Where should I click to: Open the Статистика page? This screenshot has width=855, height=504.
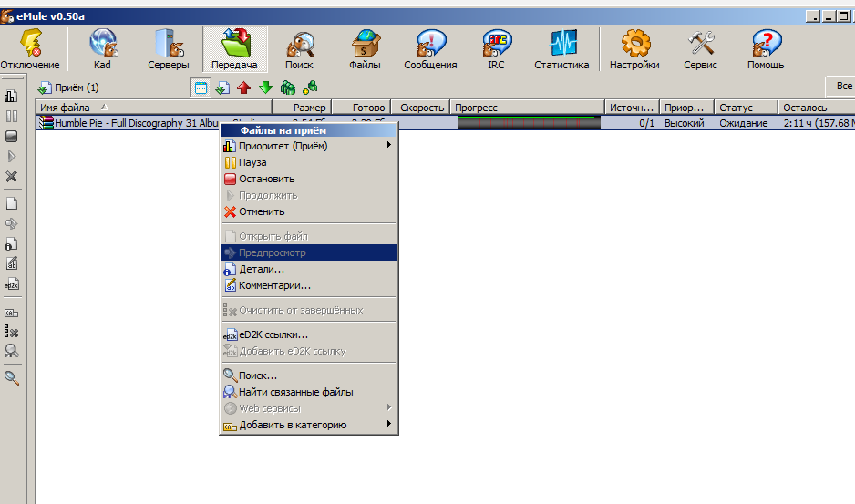click(x=561, y=49)
